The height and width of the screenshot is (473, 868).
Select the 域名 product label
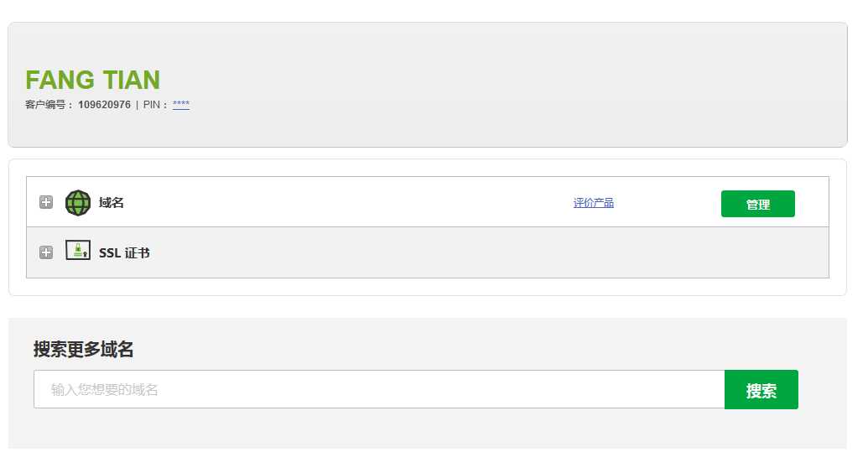click(x=112, y=203)
